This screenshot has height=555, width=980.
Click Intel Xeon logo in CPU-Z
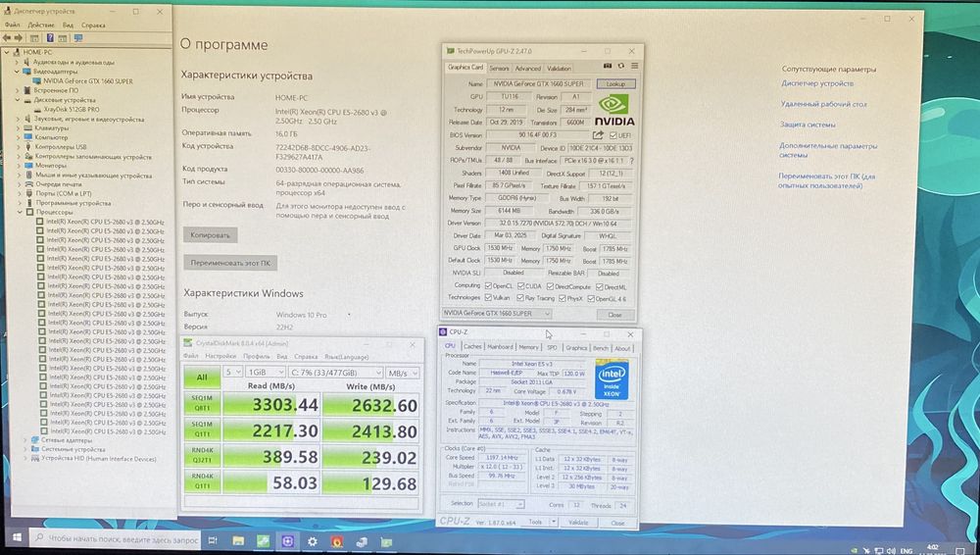612,379
